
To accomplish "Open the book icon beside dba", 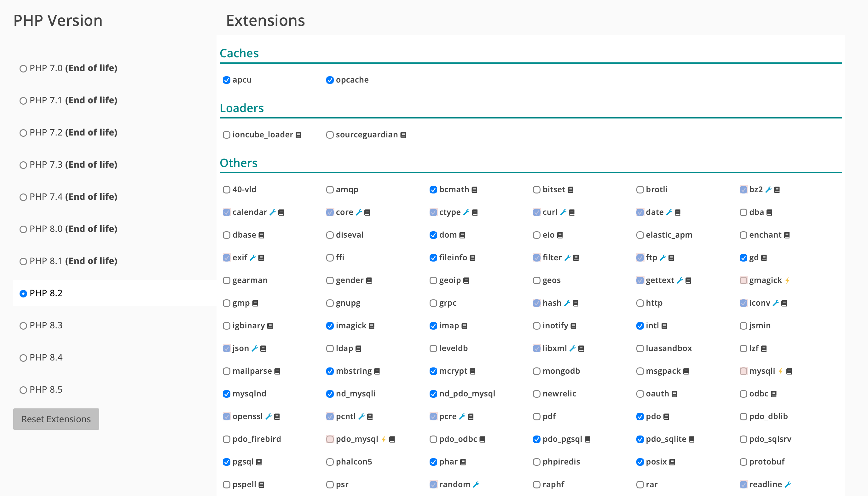I will [769, 213].
